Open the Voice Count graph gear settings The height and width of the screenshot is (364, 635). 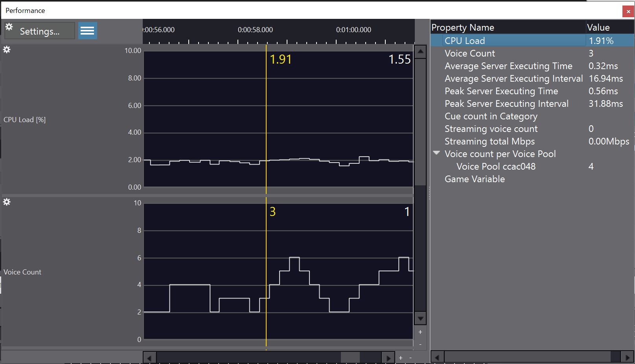coord(7,202)
